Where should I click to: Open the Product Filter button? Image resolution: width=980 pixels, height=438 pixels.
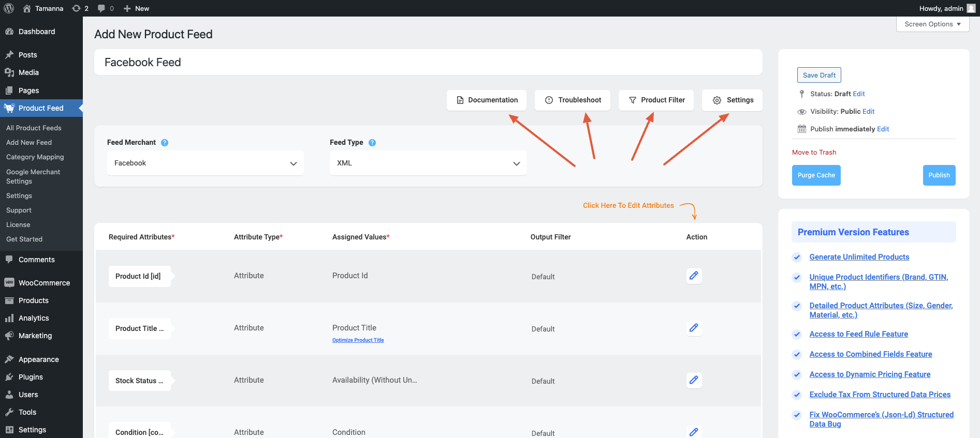point(656,100)
